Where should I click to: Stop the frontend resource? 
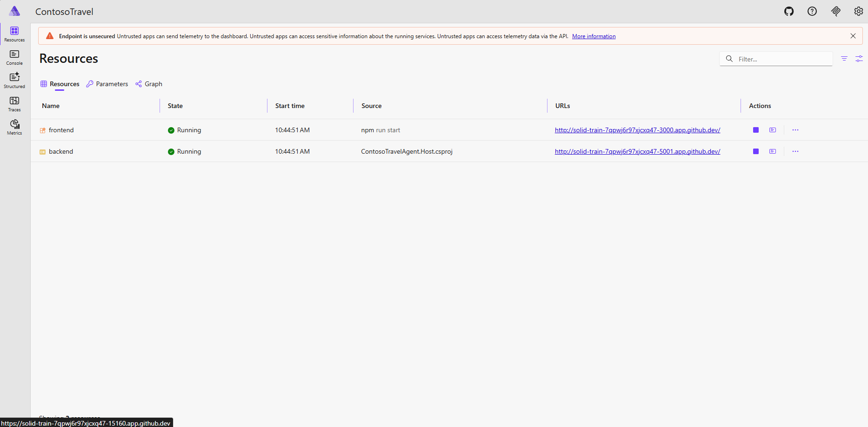(x=756, y=130)
